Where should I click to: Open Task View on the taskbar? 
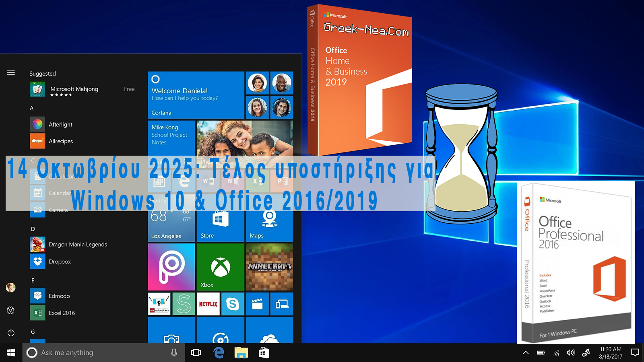(196, 352)
